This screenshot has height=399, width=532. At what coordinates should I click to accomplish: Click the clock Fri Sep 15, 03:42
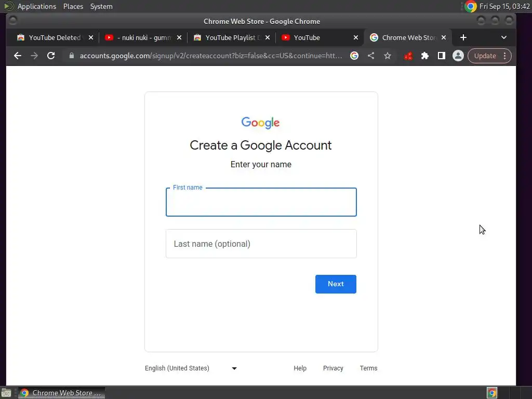pos(504,6)
